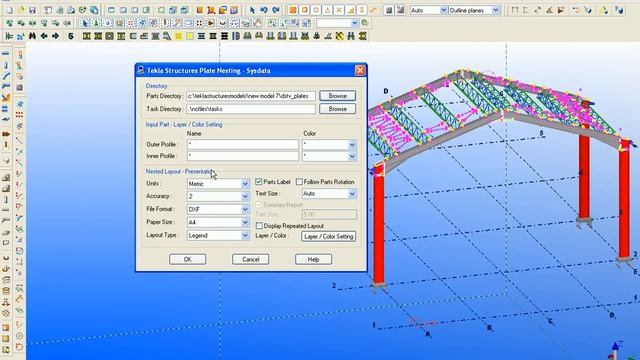
Task: Click the black left arrow icon
Action: coord(44,36)
